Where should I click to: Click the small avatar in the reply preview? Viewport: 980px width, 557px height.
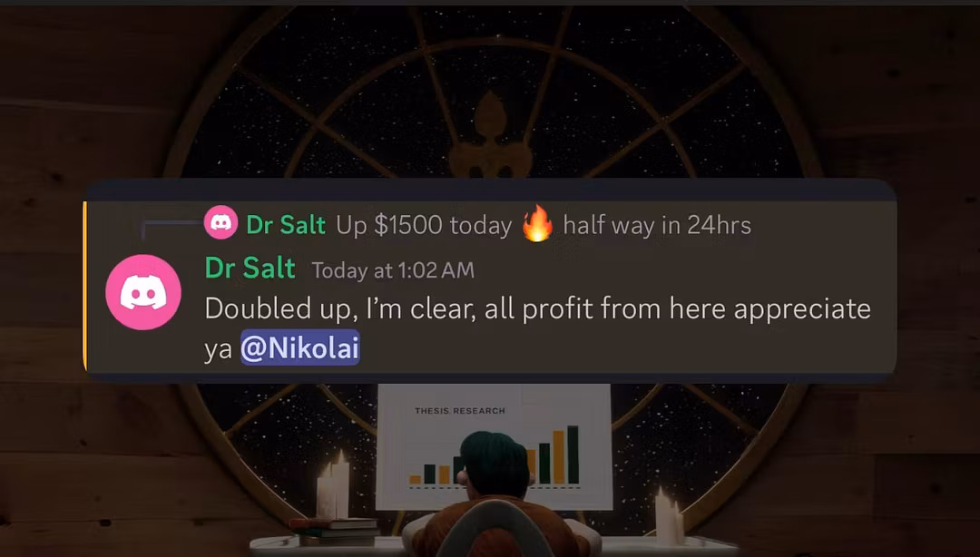click(220, 222)
